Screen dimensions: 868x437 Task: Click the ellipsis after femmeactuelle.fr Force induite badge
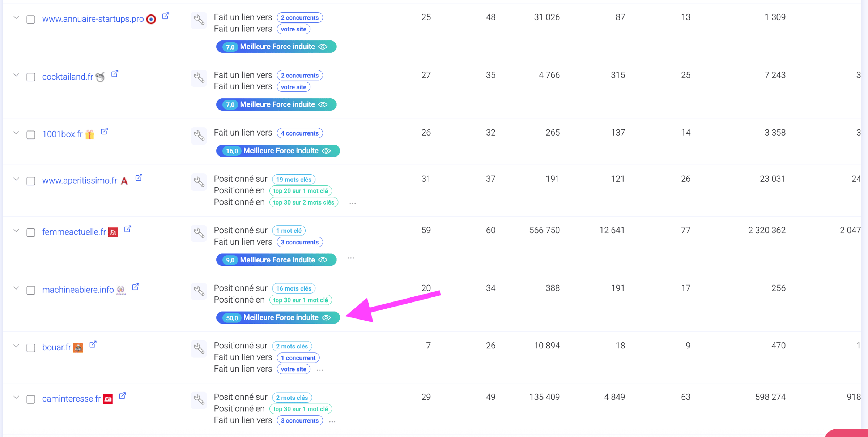pos(351,258)
